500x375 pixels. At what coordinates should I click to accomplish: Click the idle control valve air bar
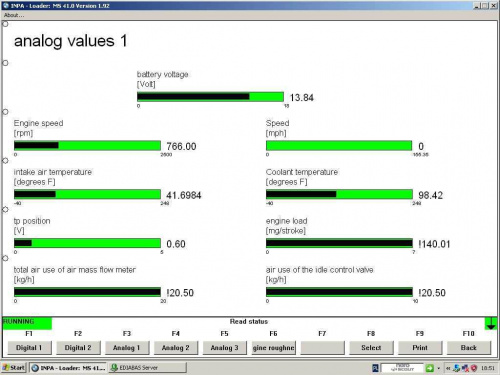339,292
